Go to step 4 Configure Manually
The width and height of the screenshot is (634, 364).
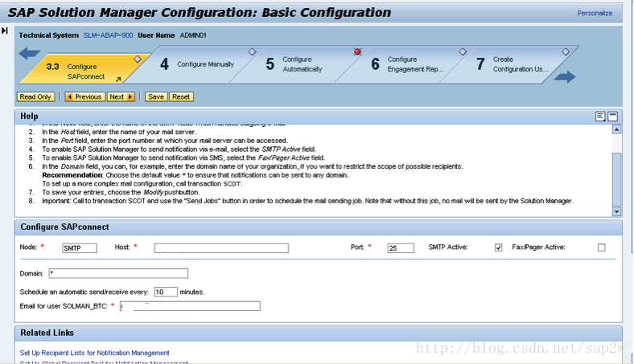point(197,64)
